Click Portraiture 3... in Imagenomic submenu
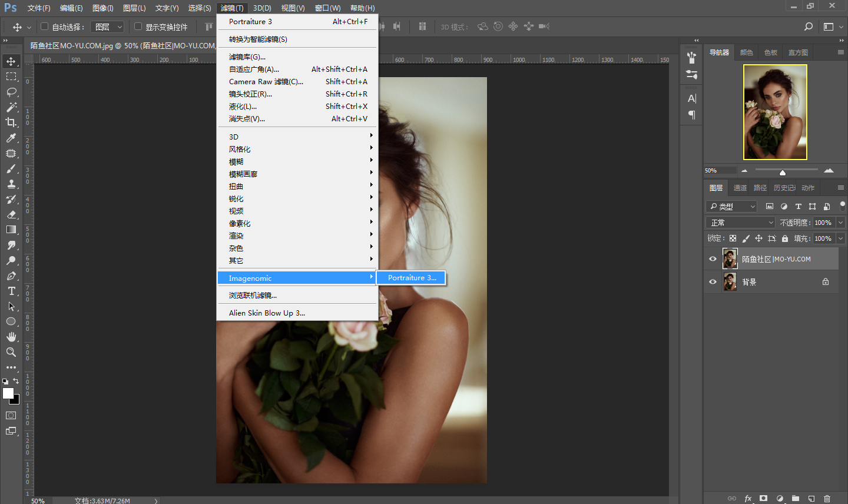This screenshot has width=848, height=504. point(412,278)
